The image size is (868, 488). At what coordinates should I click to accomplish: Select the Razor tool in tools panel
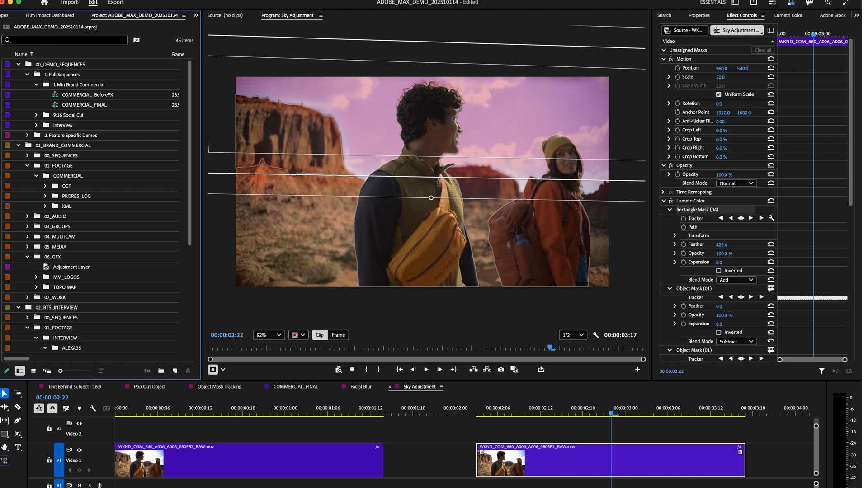(x=18, y=407)
